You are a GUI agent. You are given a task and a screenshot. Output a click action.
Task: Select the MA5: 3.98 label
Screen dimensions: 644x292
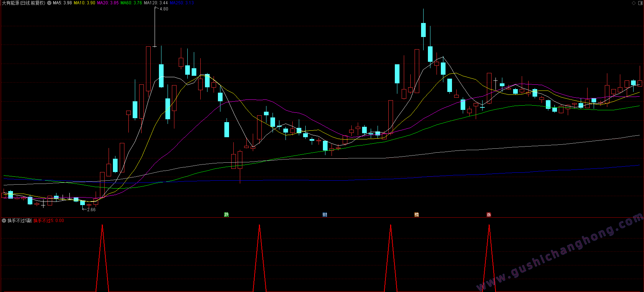(x=62, y=3)
